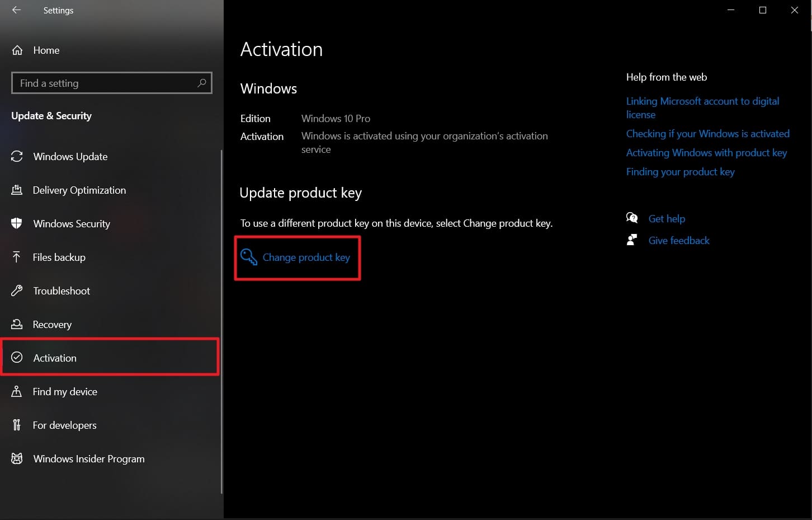This screenshot has width=812, height=520.
Task: Minimize the Settings window
Action: tap(731, 10)
